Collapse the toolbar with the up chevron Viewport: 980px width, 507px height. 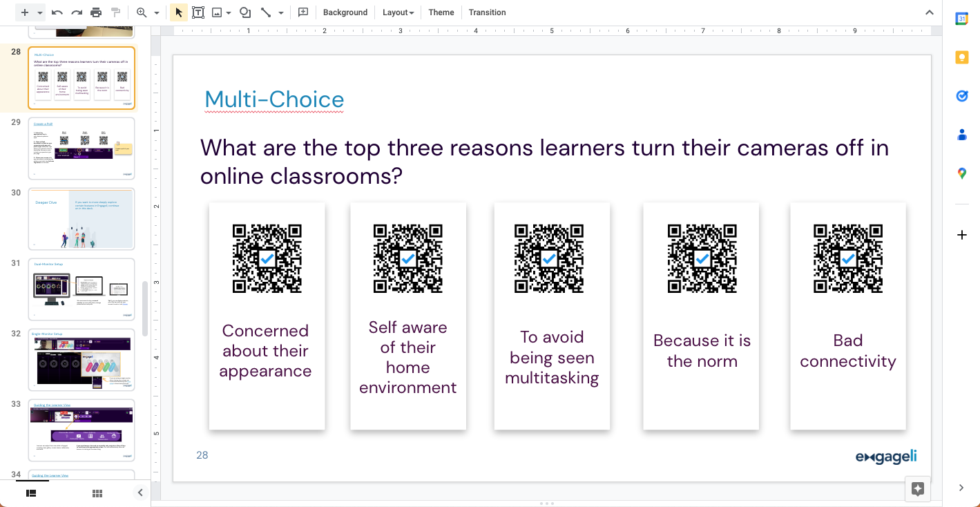929,12
